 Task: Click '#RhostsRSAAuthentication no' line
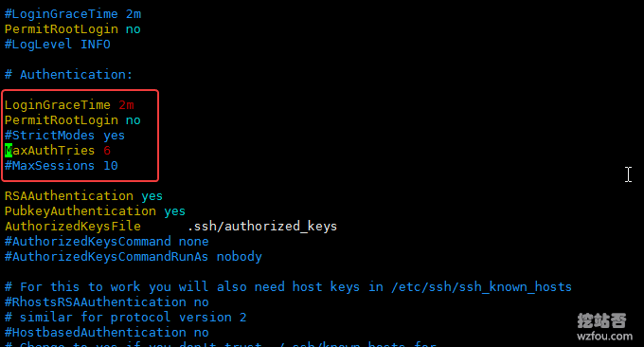coord(106,302)
